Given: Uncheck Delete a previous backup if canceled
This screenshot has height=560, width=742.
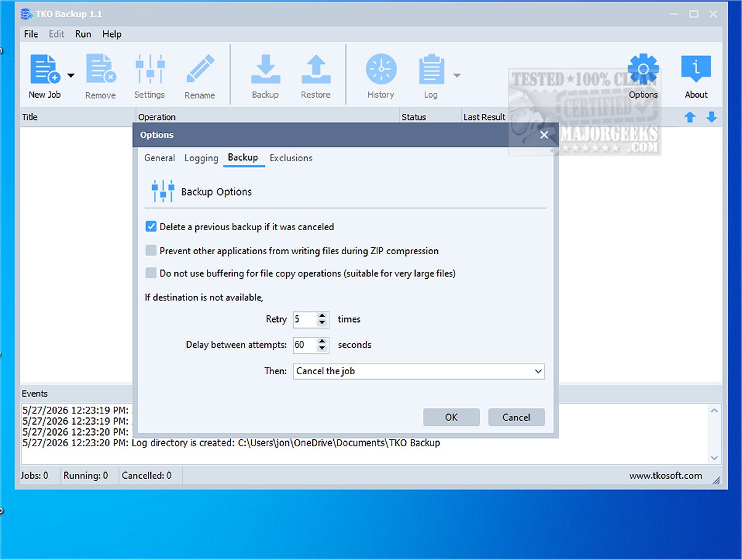Looking at the screenshot, I should tap(151, 227).
